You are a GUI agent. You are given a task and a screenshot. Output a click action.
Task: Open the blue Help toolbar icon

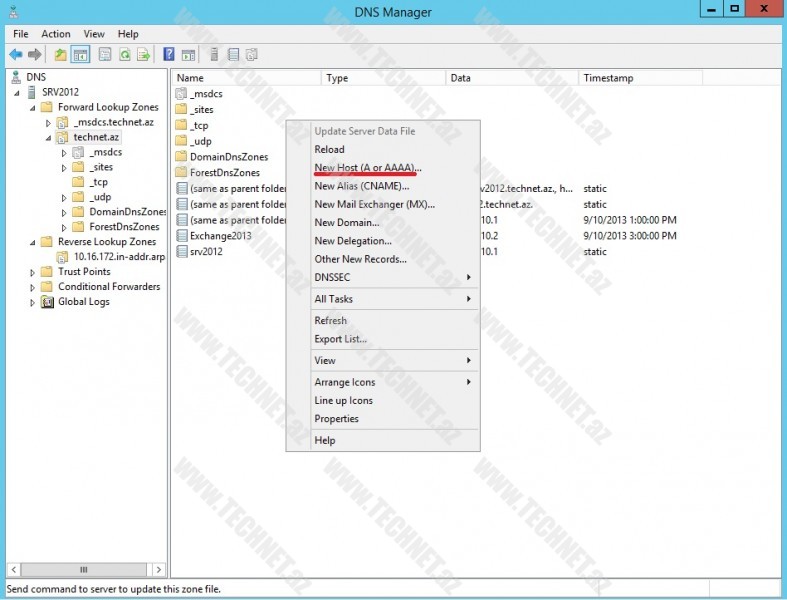click(x=169, y=54)
